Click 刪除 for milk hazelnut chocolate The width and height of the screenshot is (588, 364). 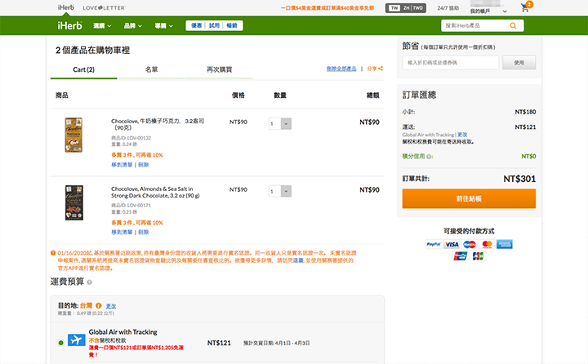click(143, 165)
